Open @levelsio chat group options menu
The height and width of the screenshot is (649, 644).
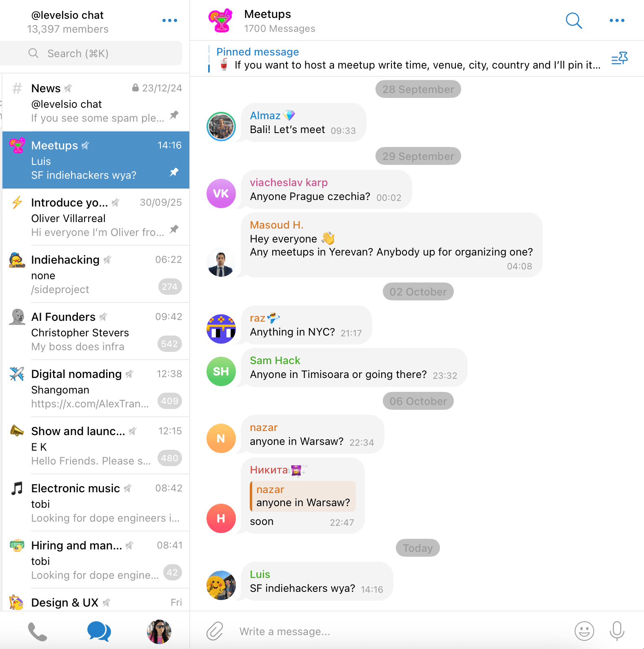pos(169,20)
